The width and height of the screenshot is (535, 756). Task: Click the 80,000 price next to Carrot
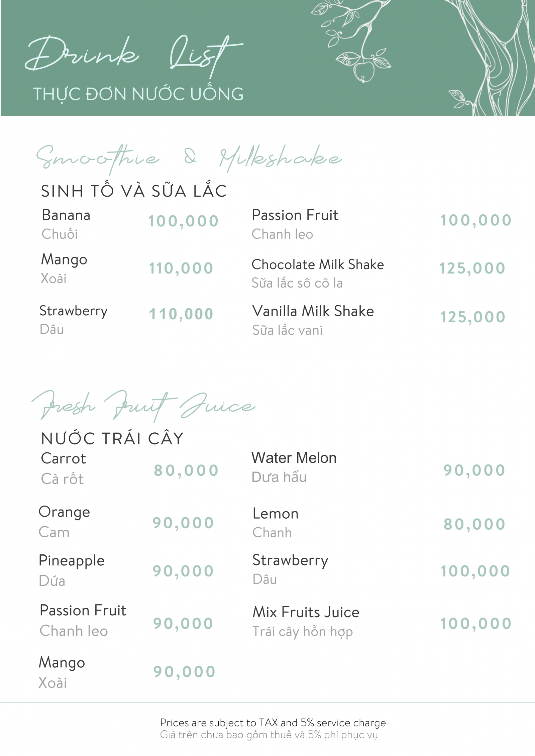point(186,470)
